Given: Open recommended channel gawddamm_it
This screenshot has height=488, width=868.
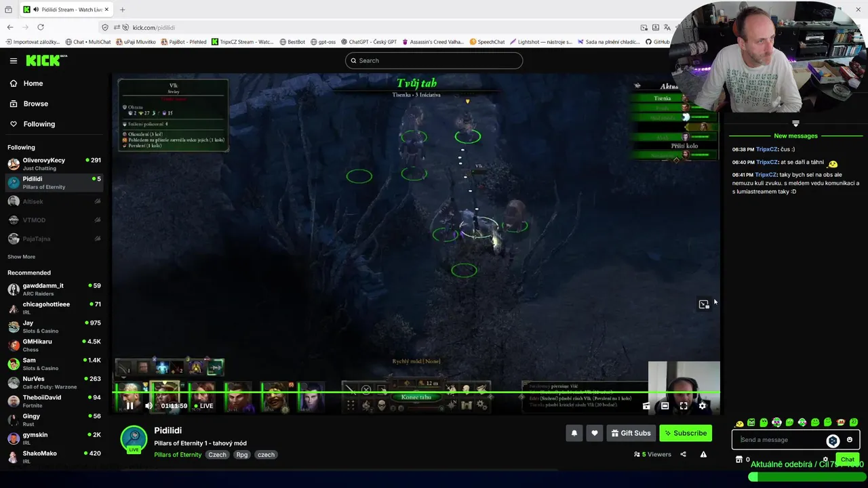Looking at the screenshot, I should (56, 289).
